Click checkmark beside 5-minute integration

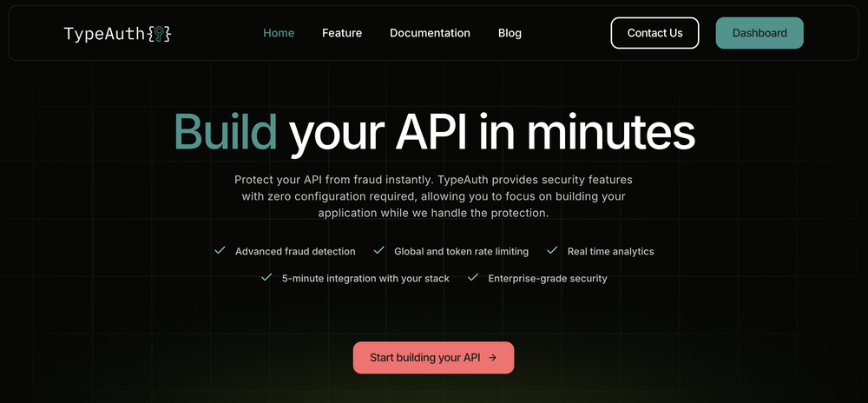[x=266, y=277]
